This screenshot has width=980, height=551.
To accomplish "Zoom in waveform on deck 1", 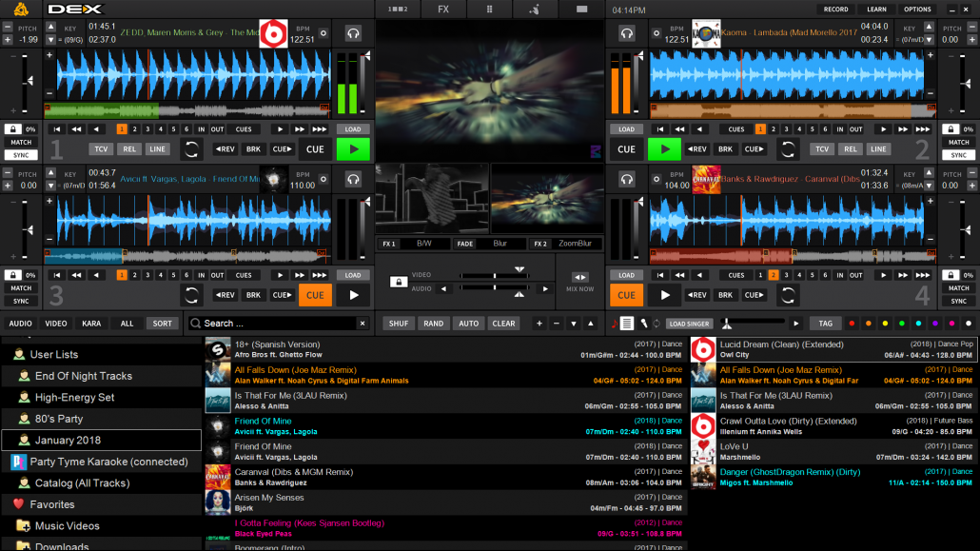I will pyautogui.click(x=49, y=55).
